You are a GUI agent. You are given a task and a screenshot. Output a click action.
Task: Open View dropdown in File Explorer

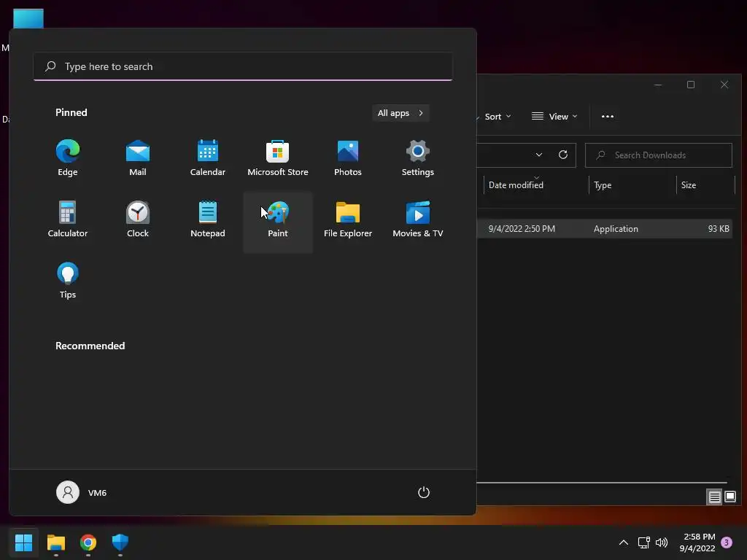pos(554,117)
